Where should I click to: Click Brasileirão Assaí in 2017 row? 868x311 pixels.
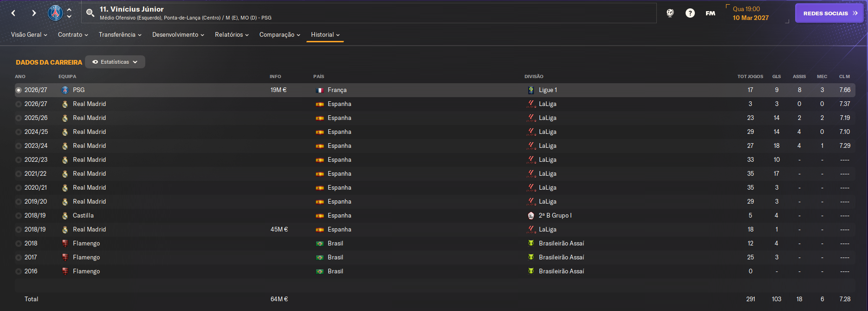pyautogui.click(x=561, y=258)
